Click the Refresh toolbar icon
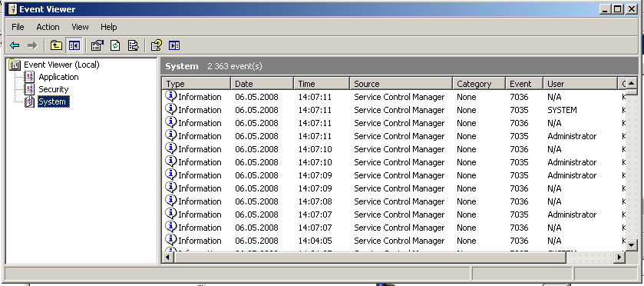 [x=115, y=45]
